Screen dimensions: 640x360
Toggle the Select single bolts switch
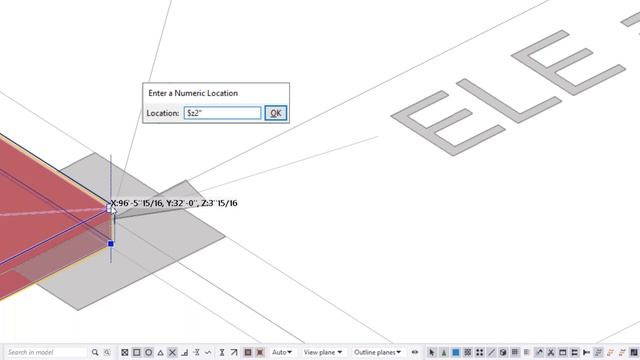(x=587, y=352)
